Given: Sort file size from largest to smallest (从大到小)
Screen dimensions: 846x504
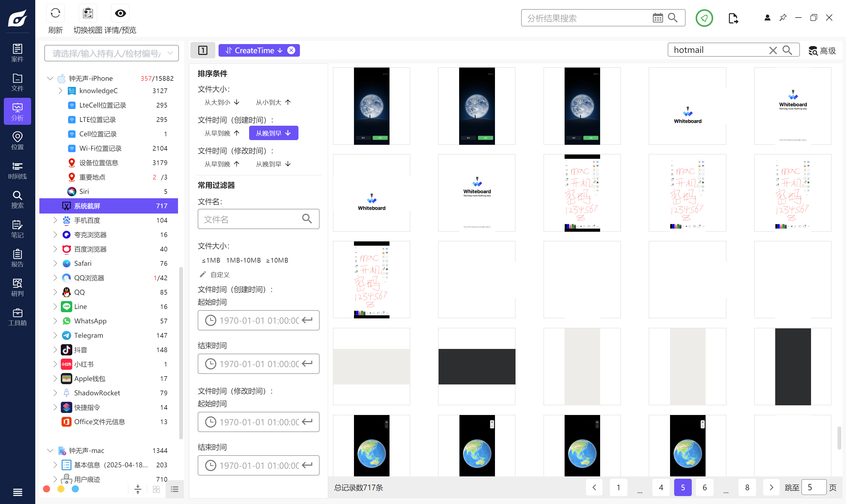Looking at the screenshot, I should [x=222, y=102].
